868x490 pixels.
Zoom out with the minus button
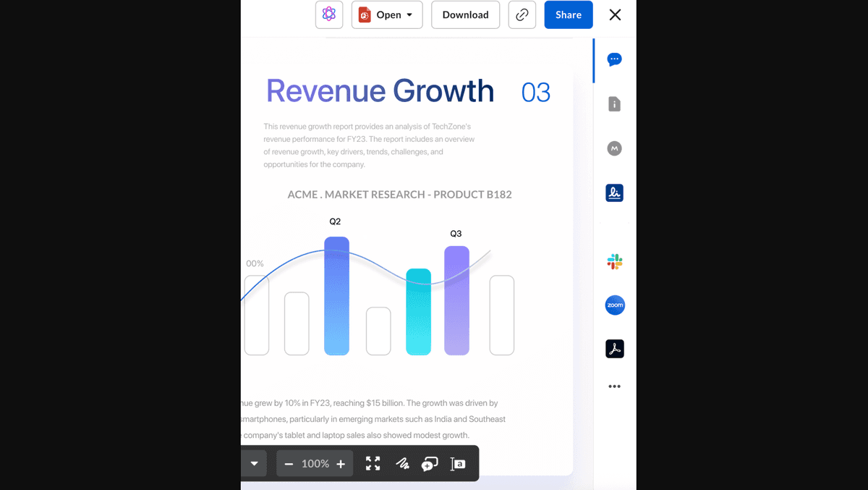tap(289, 464)
